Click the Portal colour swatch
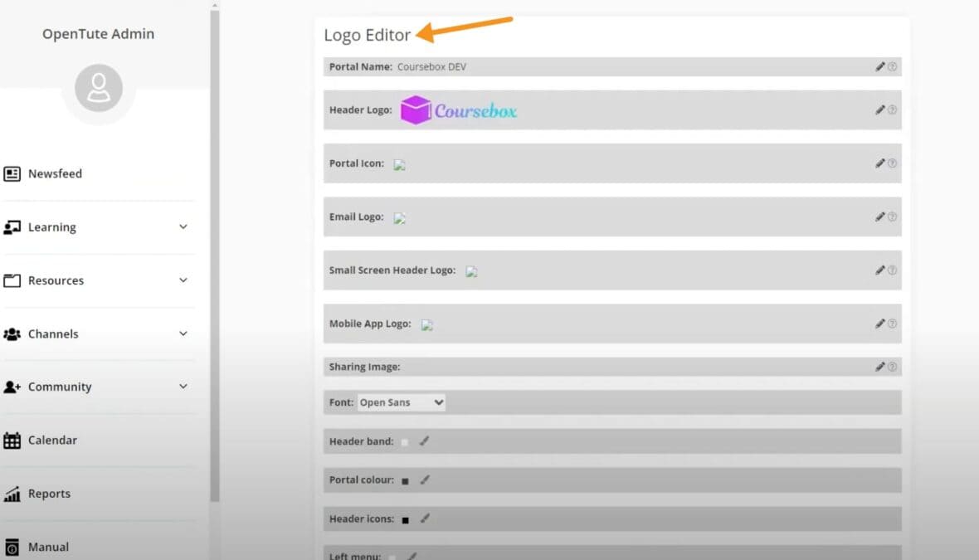 click(x=404, y=480)
